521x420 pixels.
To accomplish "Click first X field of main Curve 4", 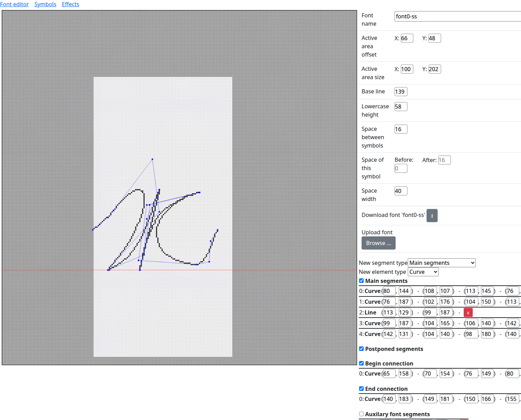I will coord(389,334).
